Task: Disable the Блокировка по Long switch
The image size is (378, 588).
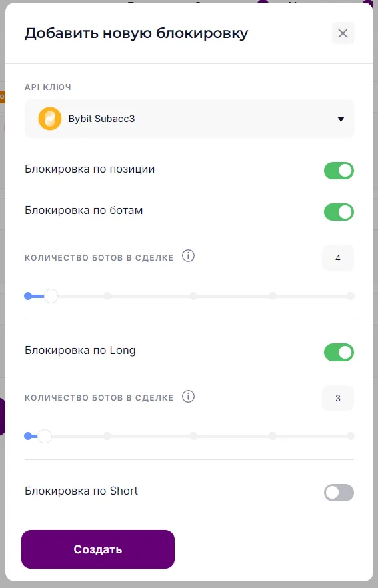Action: 339,353
